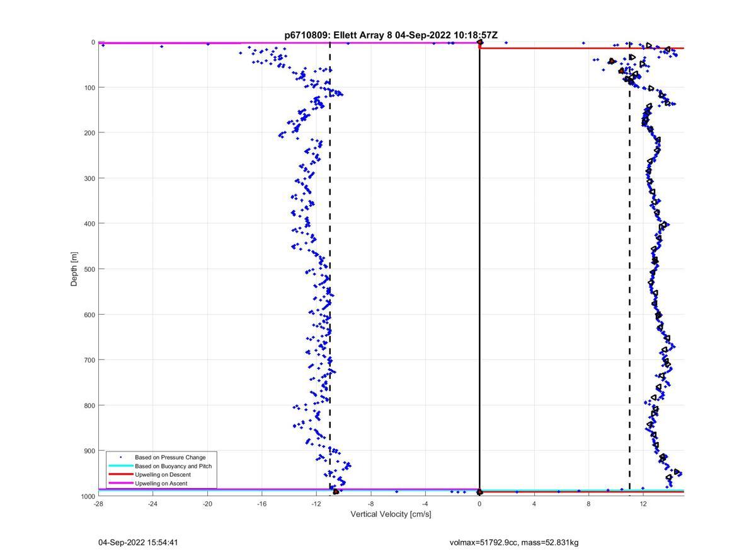Viewport: 756px width, 558px height.
Task: Click x-axis tick label '-28'
Action: [98, 503]
